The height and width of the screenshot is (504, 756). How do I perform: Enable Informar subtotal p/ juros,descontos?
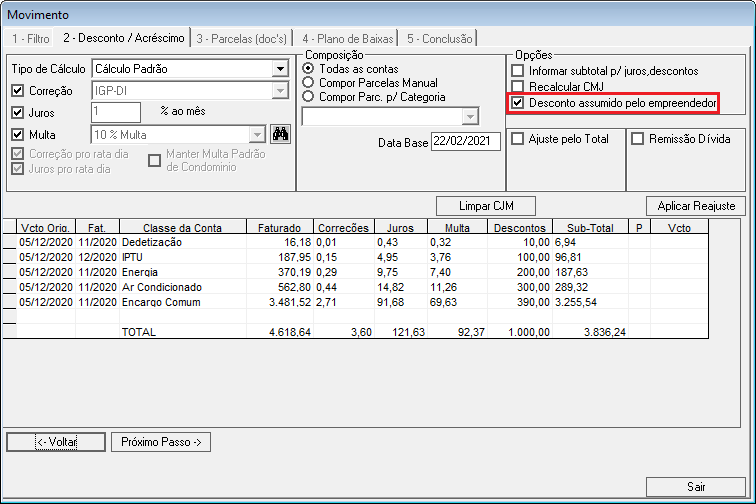pyautogui.click(x=517, y=71)
